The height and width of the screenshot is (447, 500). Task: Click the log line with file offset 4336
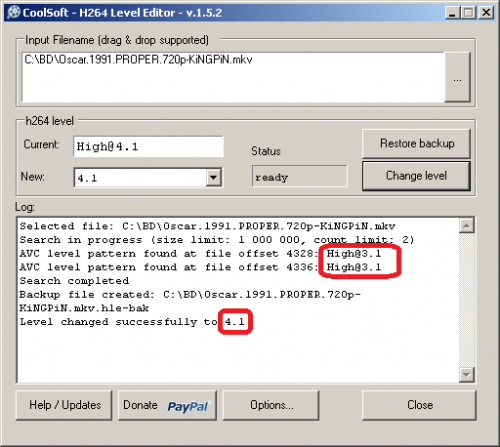tap(200, 267)
